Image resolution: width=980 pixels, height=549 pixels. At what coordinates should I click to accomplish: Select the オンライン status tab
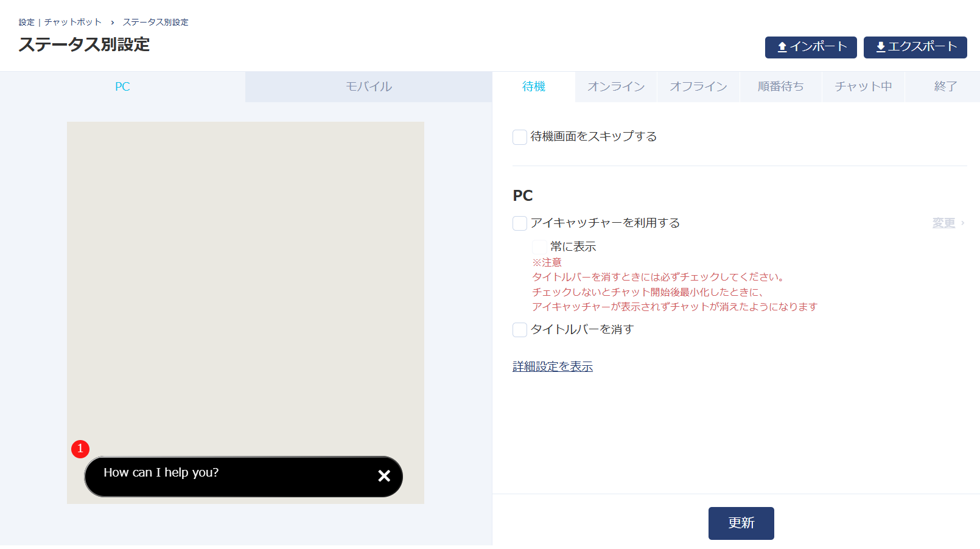coord(616,86)
